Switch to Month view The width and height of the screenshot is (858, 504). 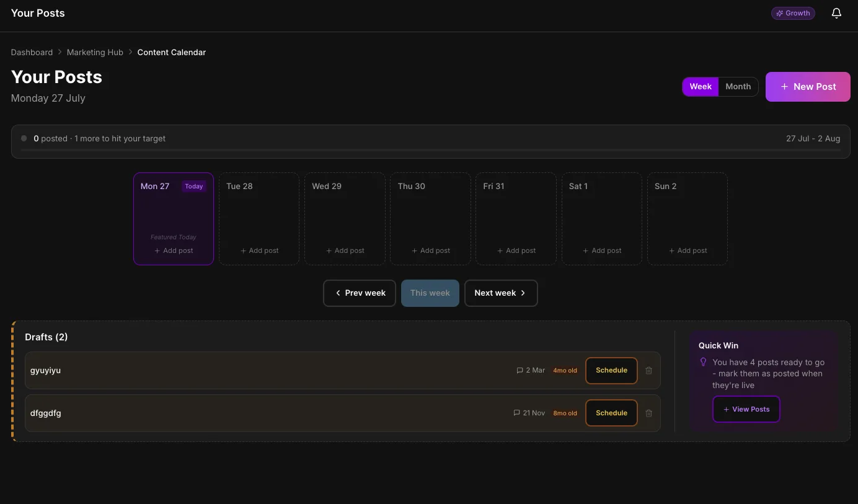coord(738,87)
